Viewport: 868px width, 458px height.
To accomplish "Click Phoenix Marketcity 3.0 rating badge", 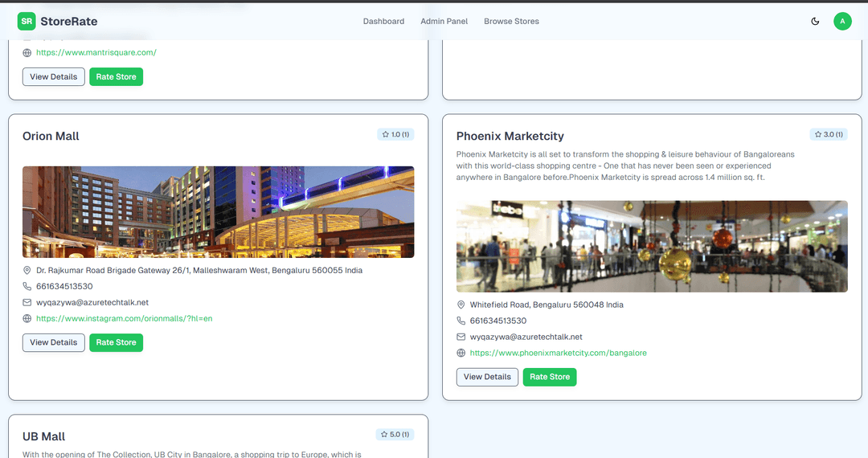I will click(829, 134).
